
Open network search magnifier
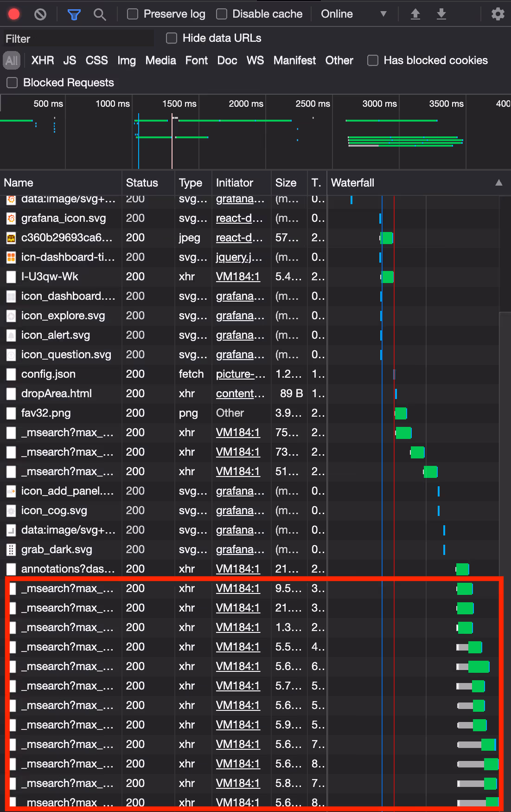(100, 14)
